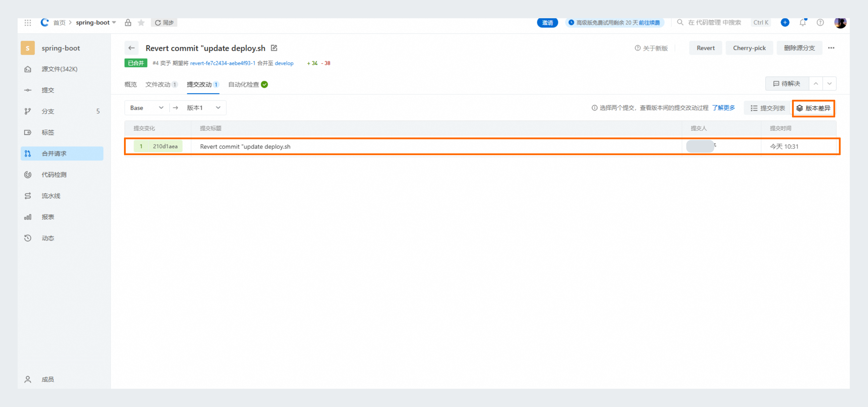868x407 pixels.
Task: Open the develop branch link
Action: tap(284, 63)
